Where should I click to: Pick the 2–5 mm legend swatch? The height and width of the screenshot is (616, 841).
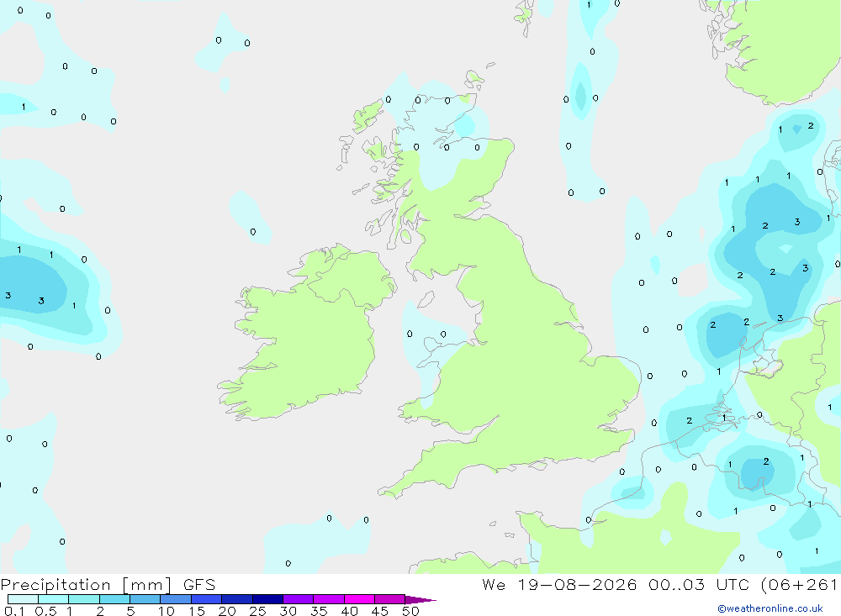point(114,599)
